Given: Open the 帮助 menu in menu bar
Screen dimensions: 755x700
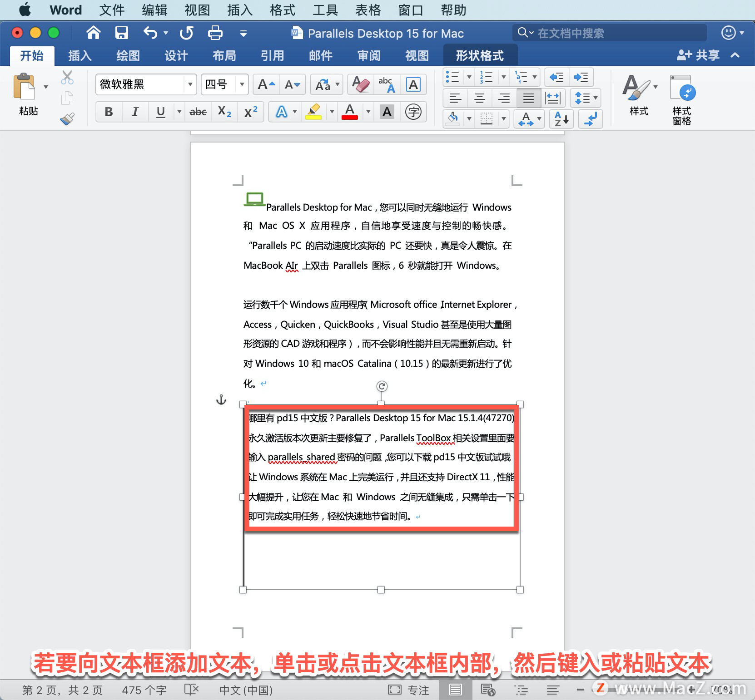Looking at the screenshot, I should 453,10.
